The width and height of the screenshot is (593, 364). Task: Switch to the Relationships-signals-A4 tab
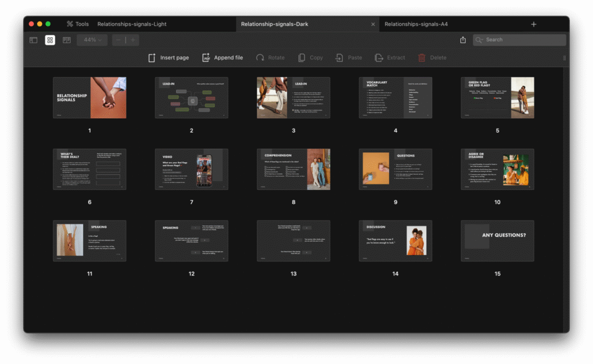[x=416, y=24]
